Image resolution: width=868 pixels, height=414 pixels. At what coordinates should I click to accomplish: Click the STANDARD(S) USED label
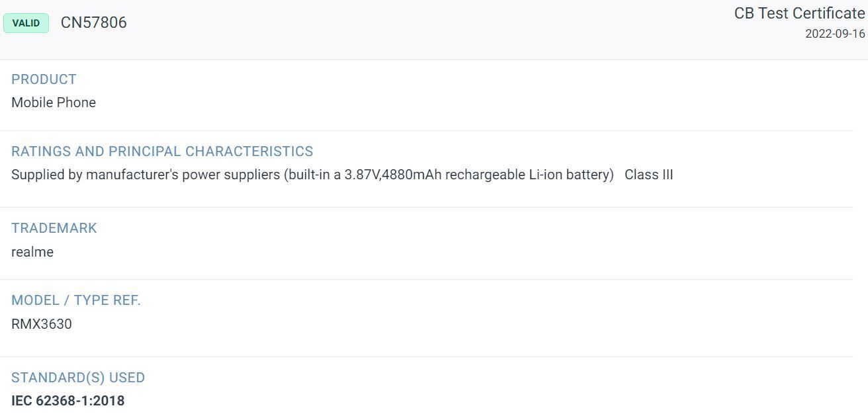pos(78,378)
